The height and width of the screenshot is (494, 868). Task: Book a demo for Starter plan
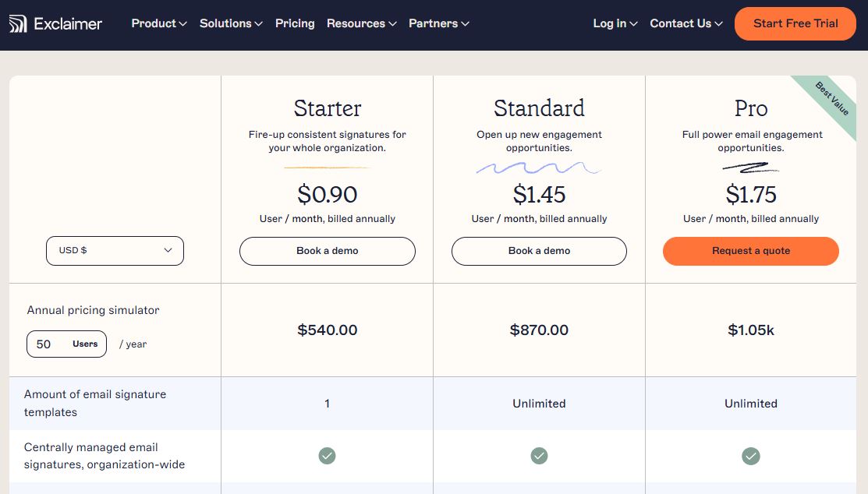click(x=328, y=251)
